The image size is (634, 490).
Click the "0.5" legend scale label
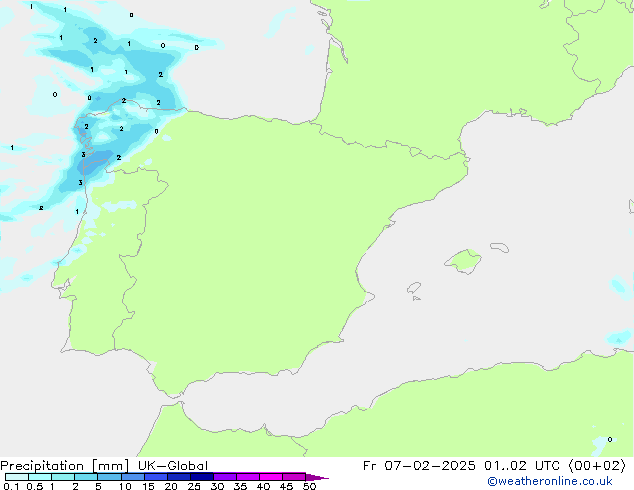(x=34, y=486)
